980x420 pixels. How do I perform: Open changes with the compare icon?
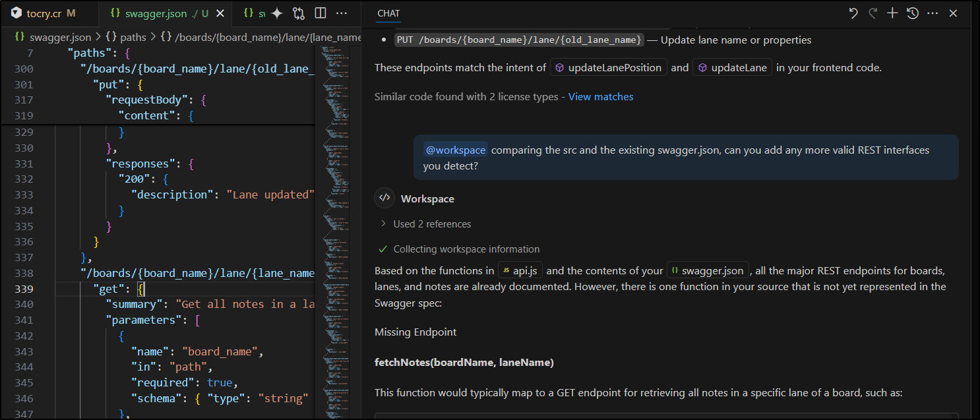click(x=299, y=13)
